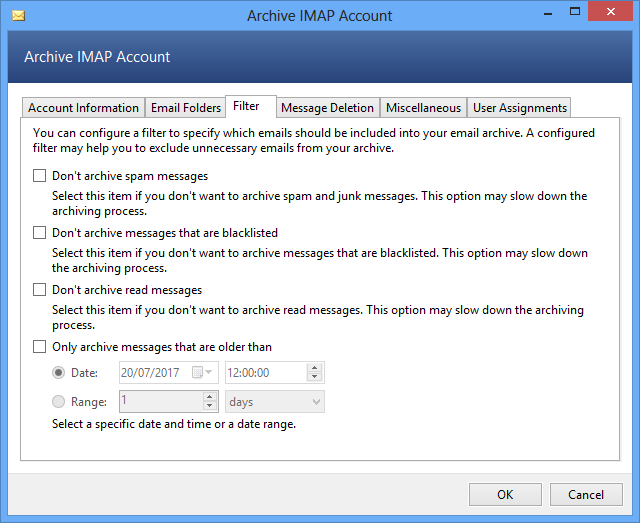
Task: Increase the Range number with up arrow
Action: [209, 396]
